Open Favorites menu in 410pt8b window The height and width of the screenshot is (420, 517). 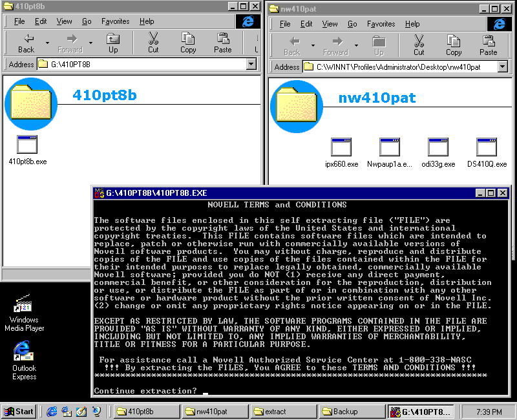[116, 21]
